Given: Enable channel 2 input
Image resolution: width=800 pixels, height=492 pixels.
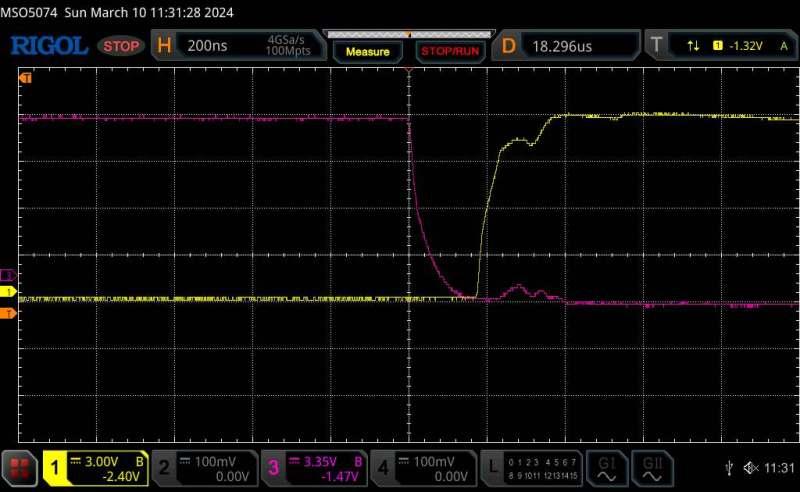Looking at the screenshot, I should coord(204,467).
